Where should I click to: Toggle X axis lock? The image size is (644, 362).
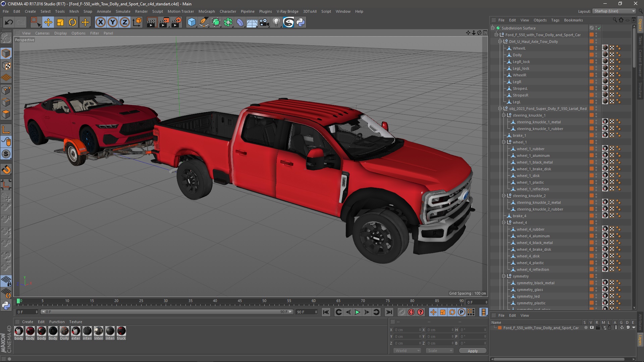tap(100, 22)
